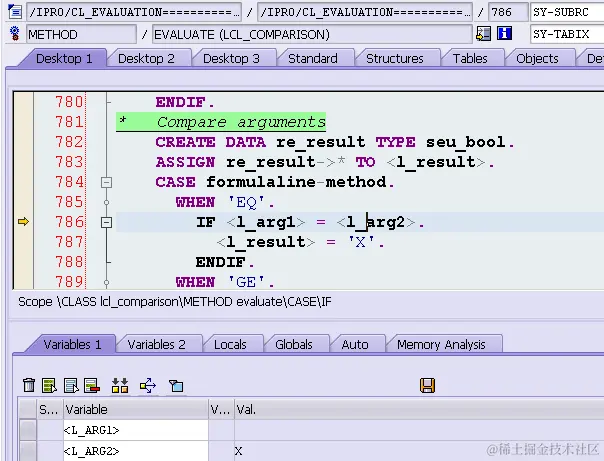Click the SY-SUBRC field
The image size is (604, 461).
point(567,12)
